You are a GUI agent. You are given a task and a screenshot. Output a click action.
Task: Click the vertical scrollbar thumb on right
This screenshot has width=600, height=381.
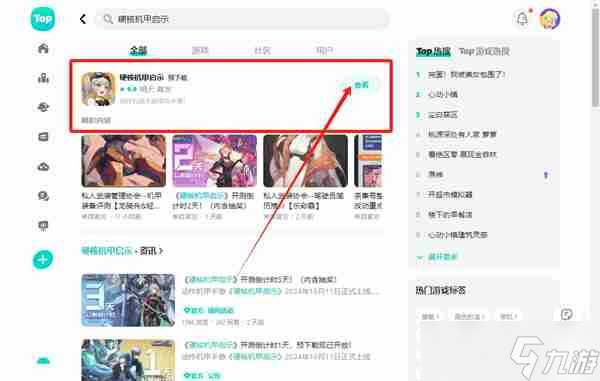point(596,57)
